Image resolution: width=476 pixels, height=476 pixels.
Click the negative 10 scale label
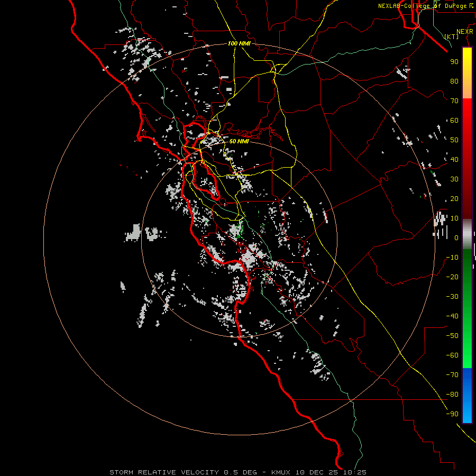(452, 258)
